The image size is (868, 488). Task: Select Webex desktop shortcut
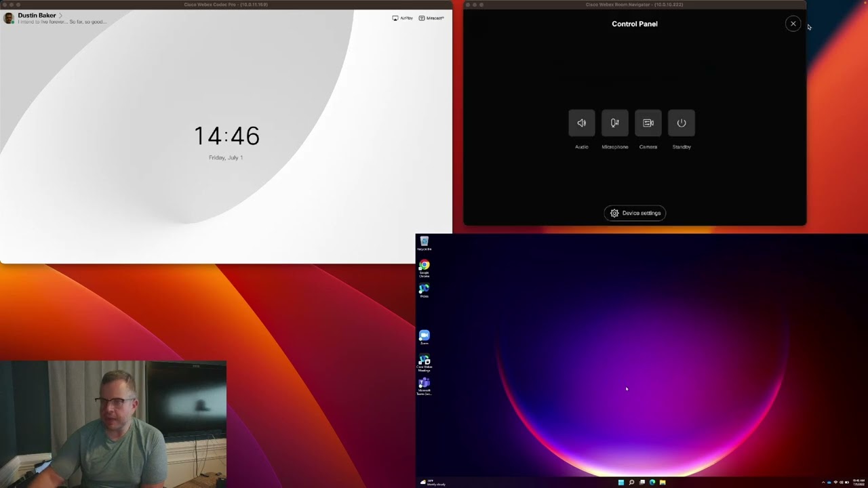click(424, 291)
